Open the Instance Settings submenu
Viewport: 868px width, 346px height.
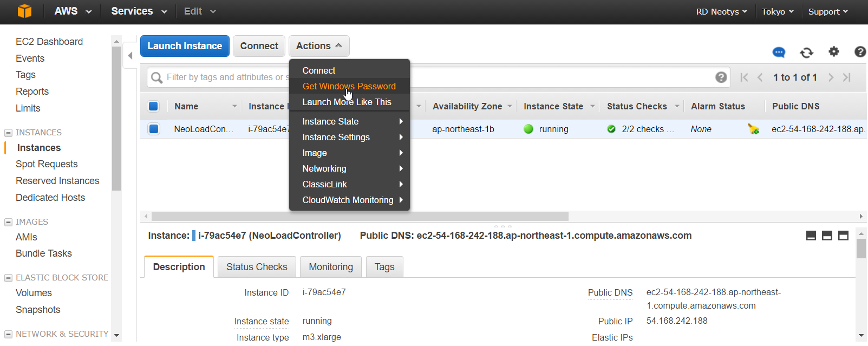coord(349,137)
